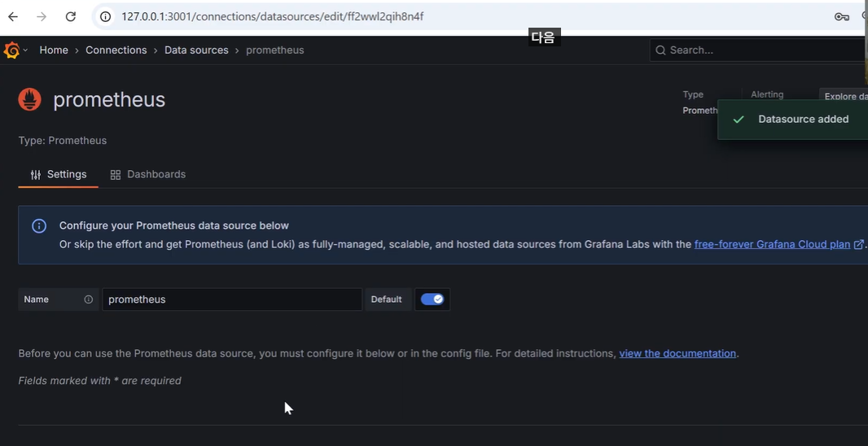Reload the page with the refresh icon
The height and width of the screenshot is (446, 868).
tap(70, 16)
